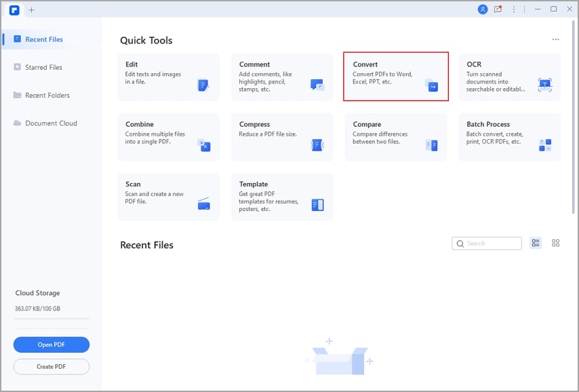Open the Scan quick tool title

[x=133, y=184]
